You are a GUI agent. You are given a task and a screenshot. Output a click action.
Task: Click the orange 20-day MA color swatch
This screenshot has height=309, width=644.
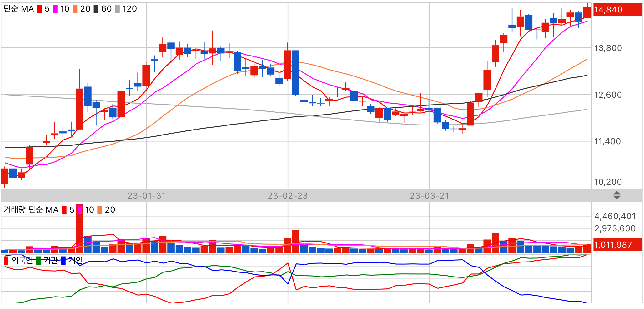(x=75, y=9)
